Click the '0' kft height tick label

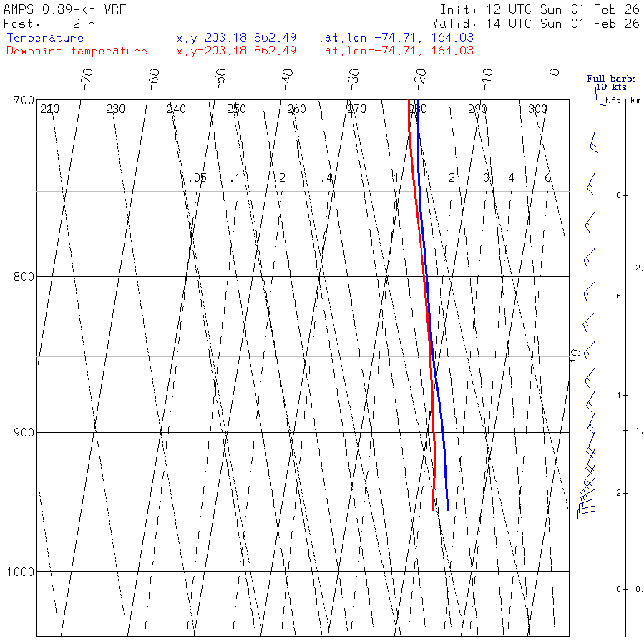(618, 590)
